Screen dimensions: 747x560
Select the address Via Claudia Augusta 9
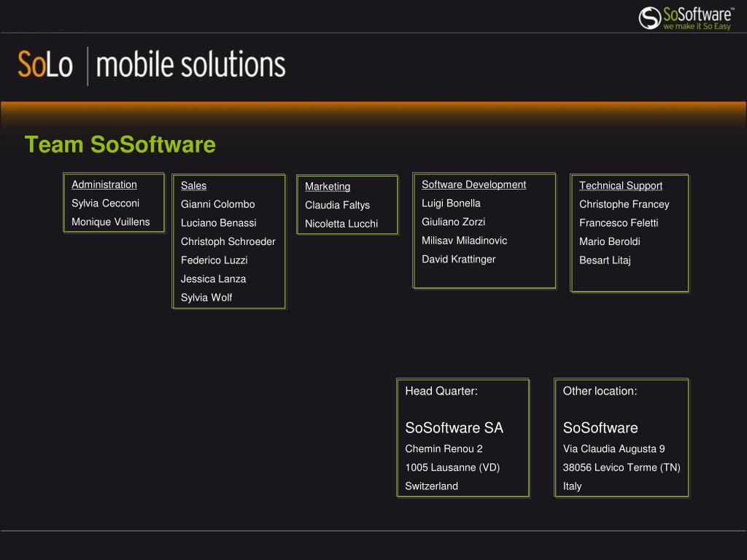[614, 448]
